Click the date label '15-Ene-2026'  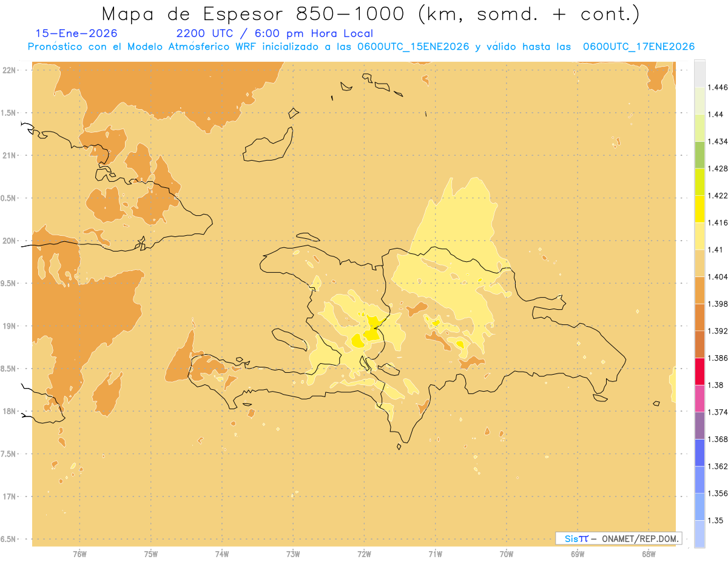[76, 33]
